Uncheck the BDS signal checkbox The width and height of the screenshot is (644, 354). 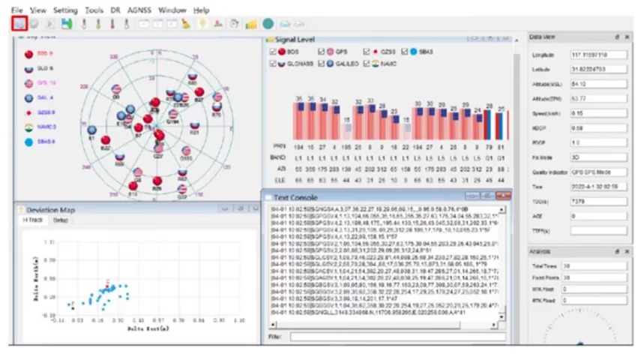click(x=273, y=52)
